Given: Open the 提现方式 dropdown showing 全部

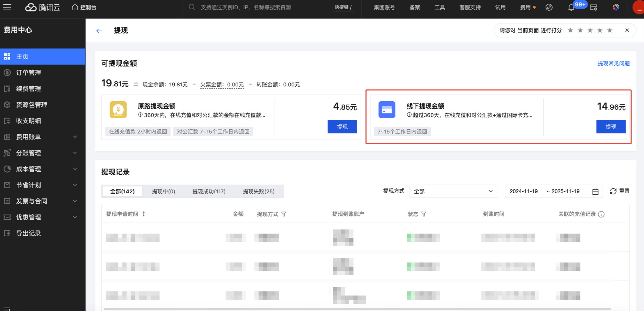Looking at the screenshot, I should 453,191.
